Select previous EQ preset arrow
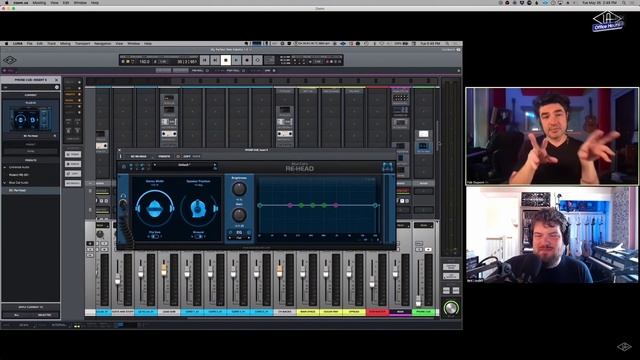 click(x=230, y=238)
